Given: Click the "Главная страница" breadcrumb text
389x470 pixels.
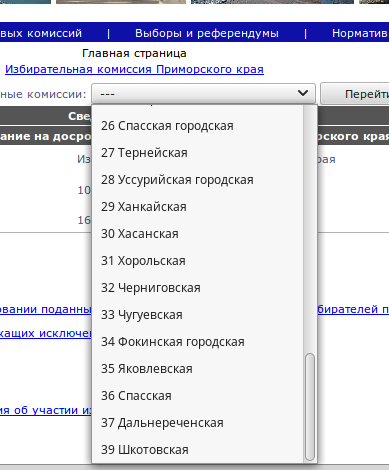Looking at the screenshot, I should (134, 53).
